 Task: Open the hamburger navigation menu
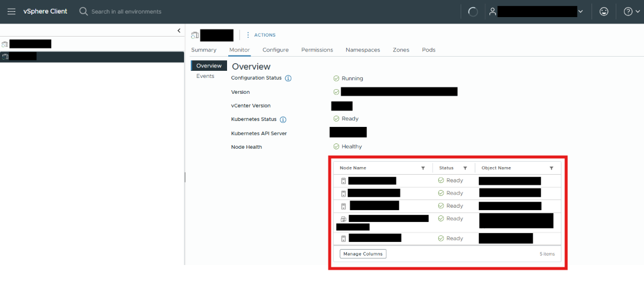(12, 11)
